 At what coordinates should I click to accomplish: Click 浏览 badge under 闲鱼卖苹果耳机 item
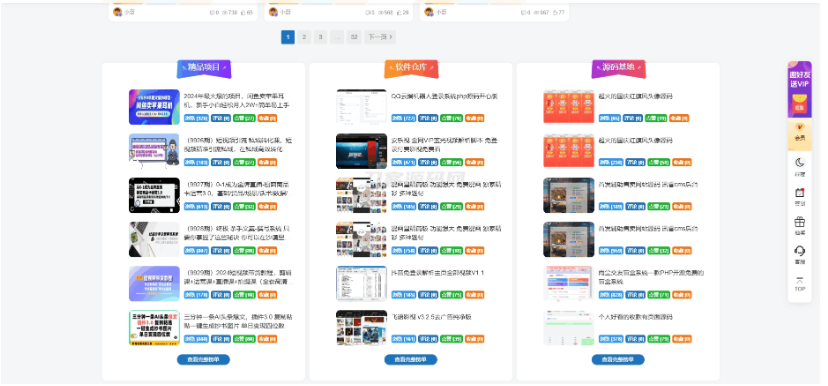click(196, 118)
